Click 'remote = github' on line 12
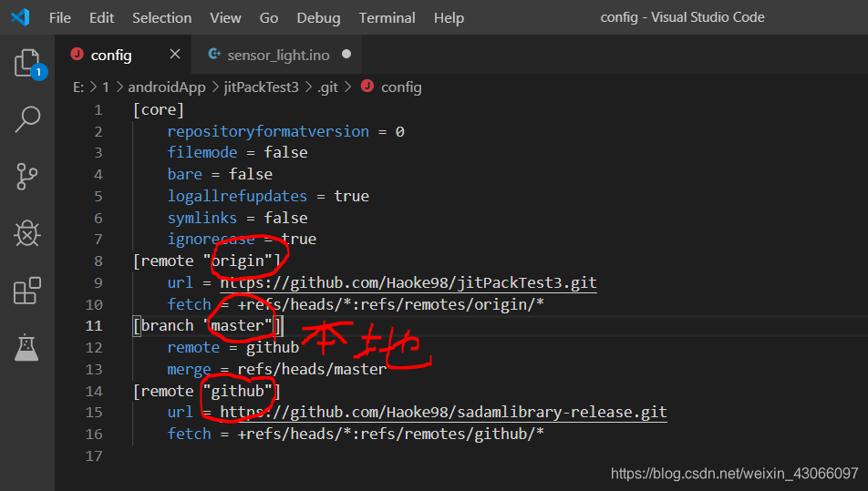 (x=233, y=347)
